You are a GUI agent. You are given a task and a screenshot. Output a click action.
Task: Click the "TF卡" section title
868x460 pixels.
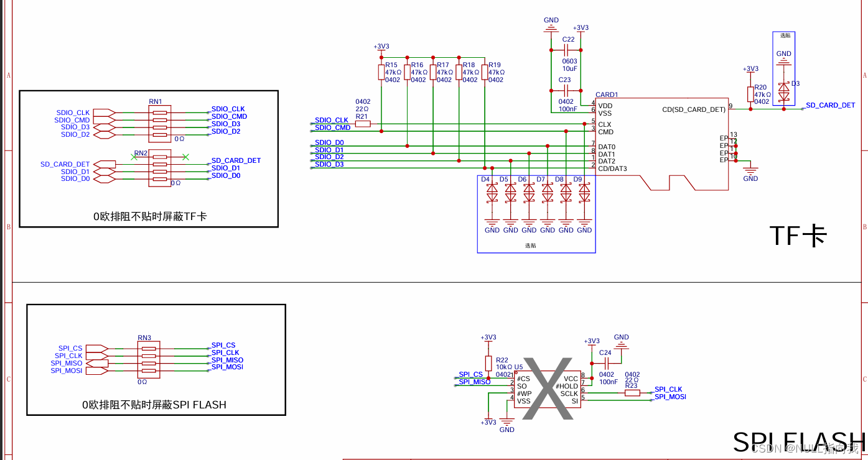point(798,236)
